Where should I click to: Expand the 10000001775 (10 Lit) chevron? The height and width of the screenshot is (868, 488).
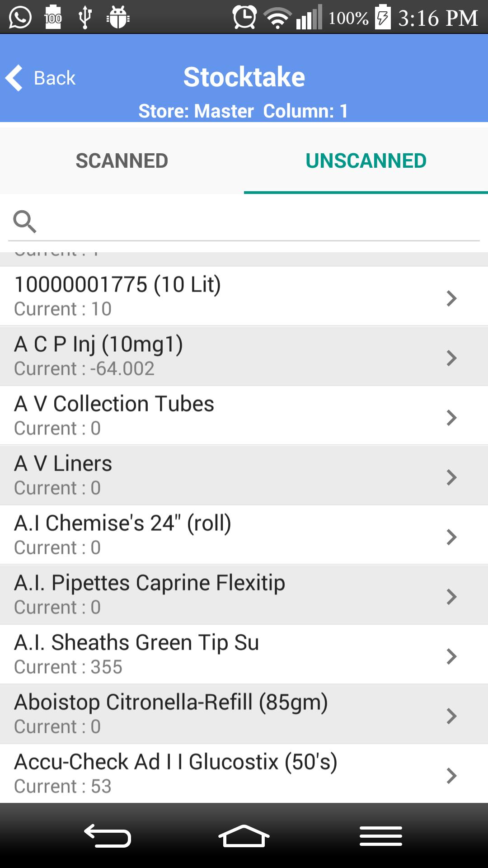pyautogui.click(x=451, y=298)
